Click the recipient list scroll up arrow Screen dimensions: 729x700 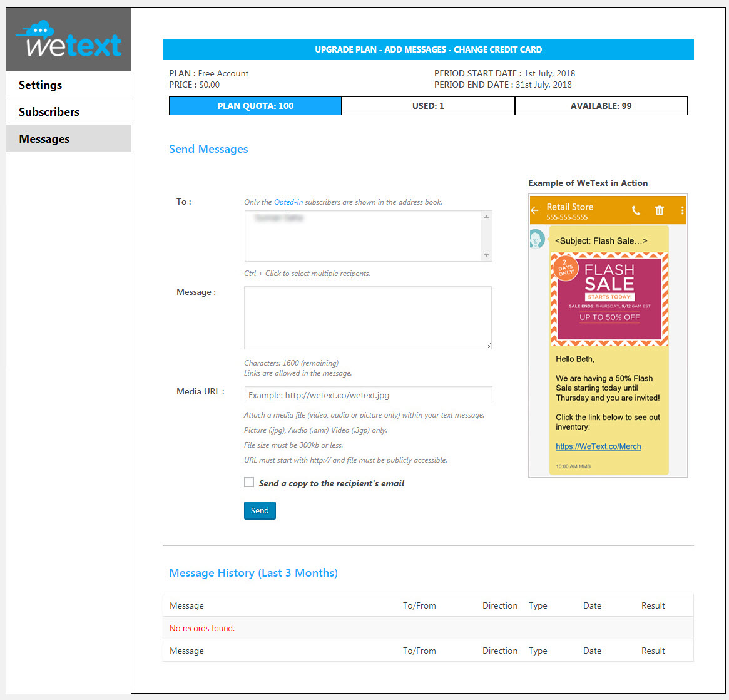pyautogui.click(x=486, y=217)
